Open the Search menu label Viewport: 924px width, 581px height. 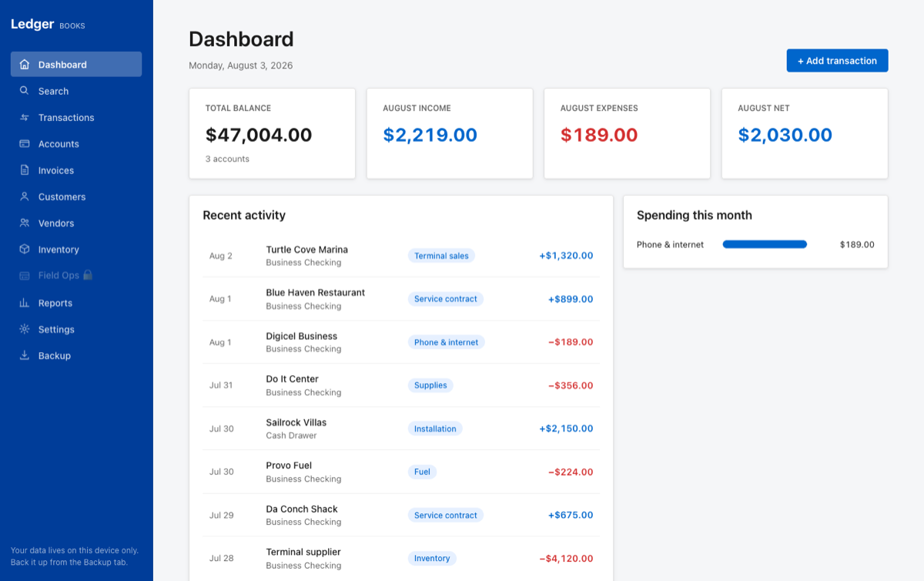pyautogui.click(x=53, y=91)
